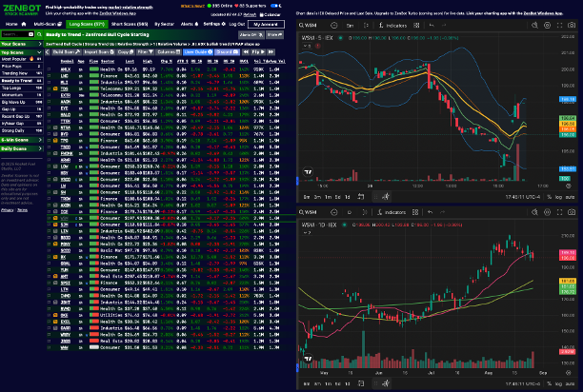The image size is (583, 392).
Task: Toggle the Alerts Off button
Action: coord(251,34)
